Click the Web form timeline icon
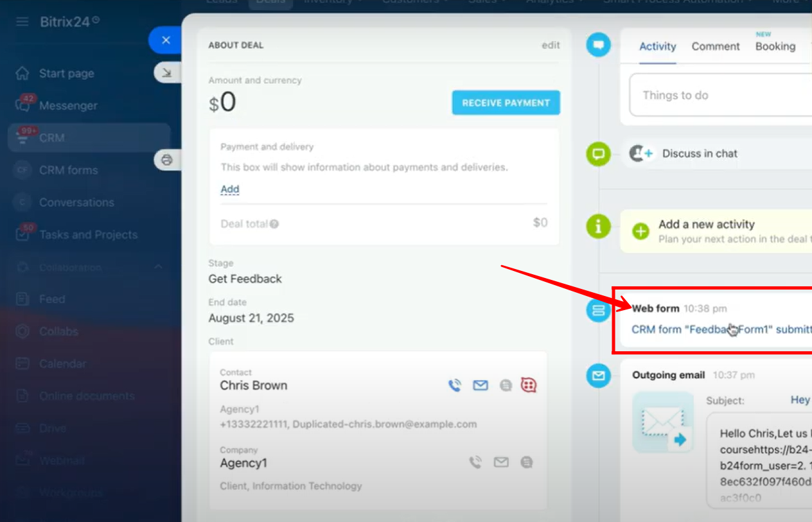The height and width of the screenshot is (522, 812). tap(599, 311)
